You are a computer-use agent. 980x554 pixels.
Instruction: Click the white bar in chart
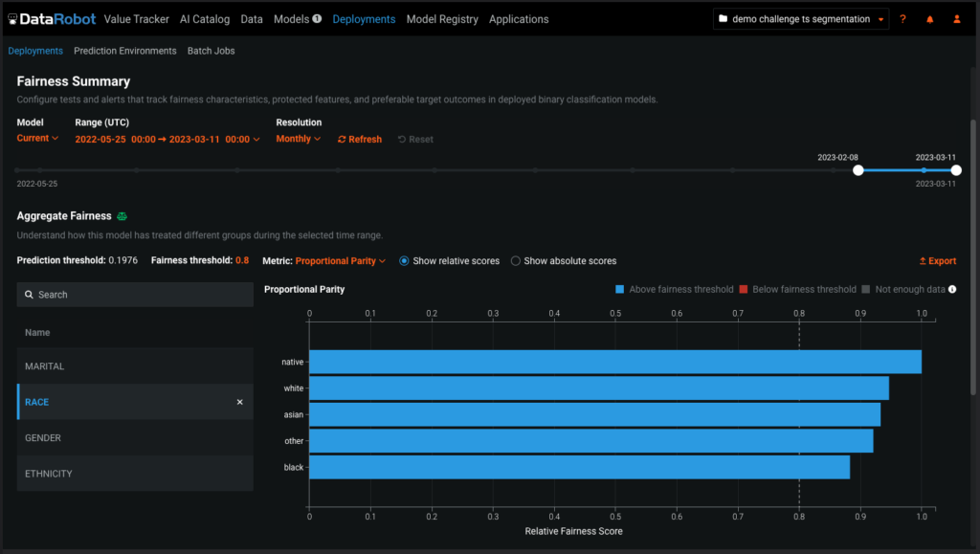click(x=599, y=388)
